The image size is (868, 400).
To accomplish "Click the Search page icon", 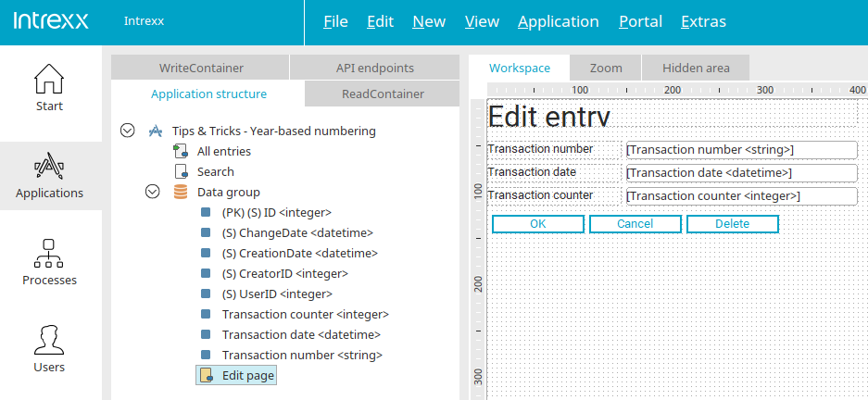I will 181,171.
